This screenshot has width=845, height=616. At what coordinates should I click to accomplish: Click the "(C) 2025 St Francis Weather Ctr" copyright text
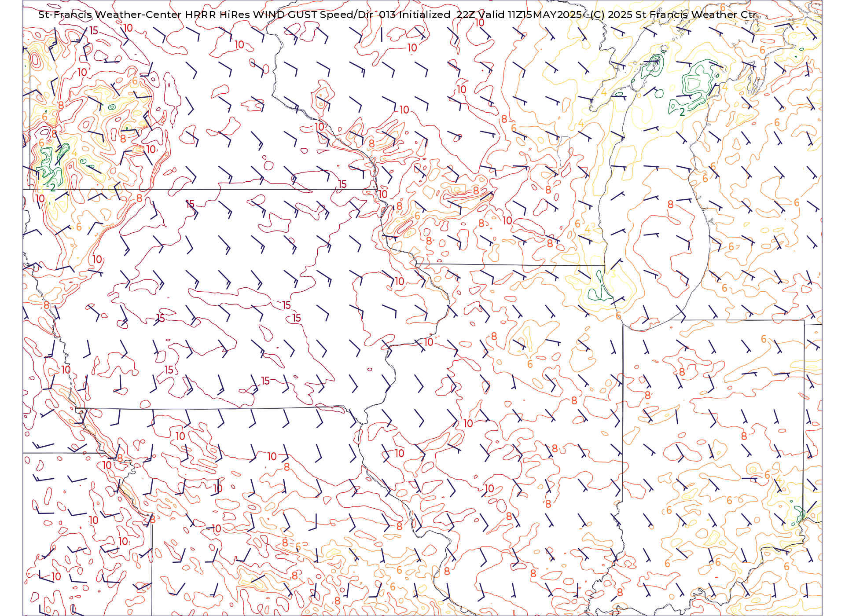click(x=673, y=15)
